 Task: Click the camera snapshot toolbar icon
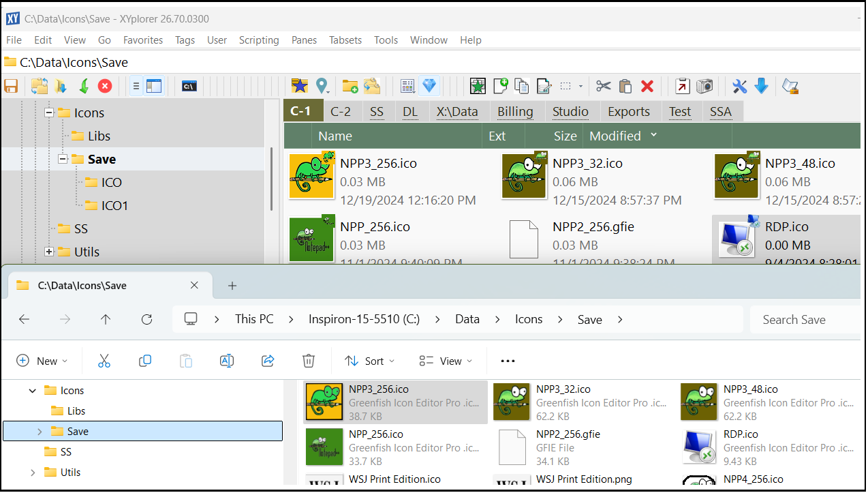(704, 86)
